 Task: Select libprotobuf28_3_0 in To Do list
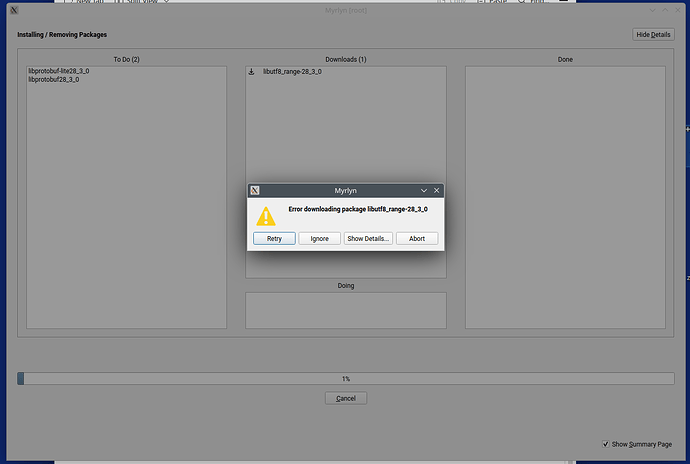(x=54, y=80)
